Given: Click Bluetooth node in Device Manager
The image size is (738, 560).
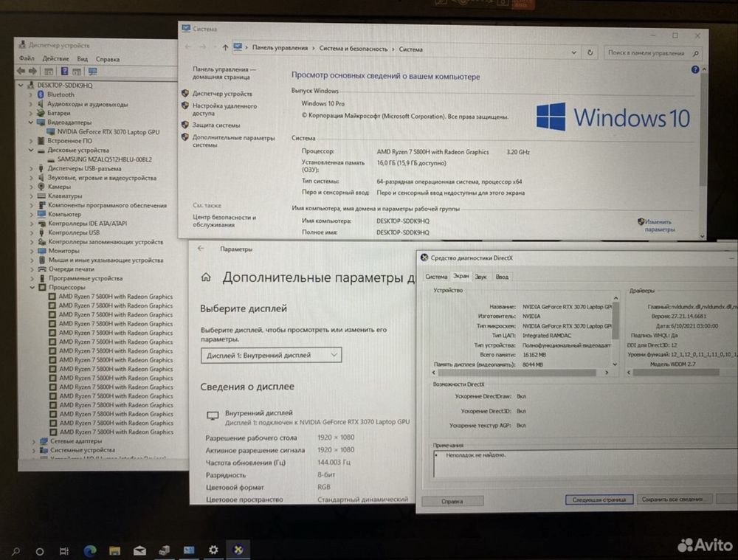Looking at the screenshot, I should [x=61, y=94].
